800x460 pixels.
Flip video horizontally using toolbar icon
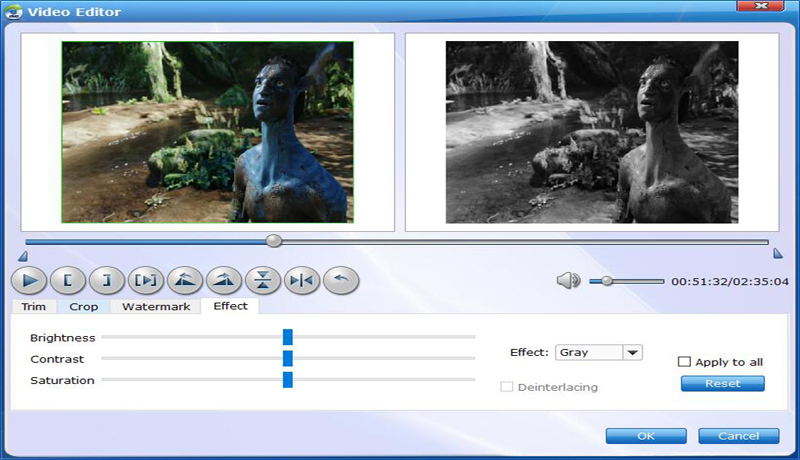coord(301,281)
